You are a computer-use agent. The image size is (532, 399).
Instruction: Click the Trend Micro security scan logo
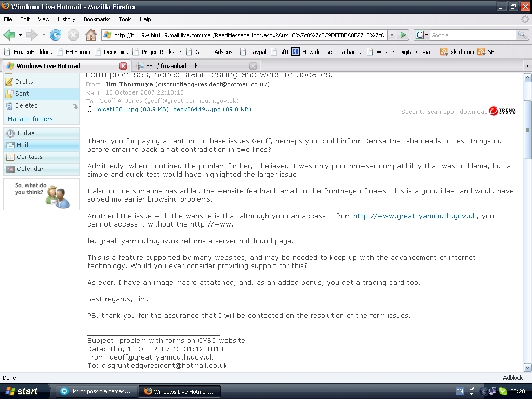(x=502, y=111)
